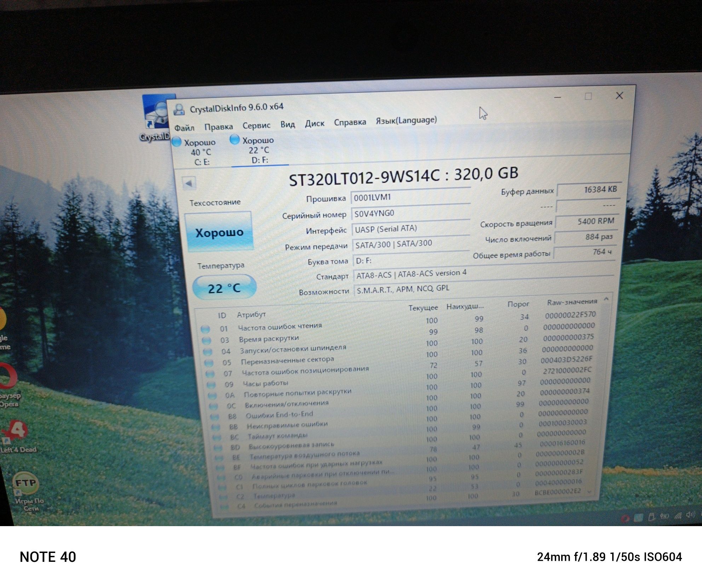Click raw value 000403D5226F
This screenshot has width=702, height=588.
pos(566,360)
